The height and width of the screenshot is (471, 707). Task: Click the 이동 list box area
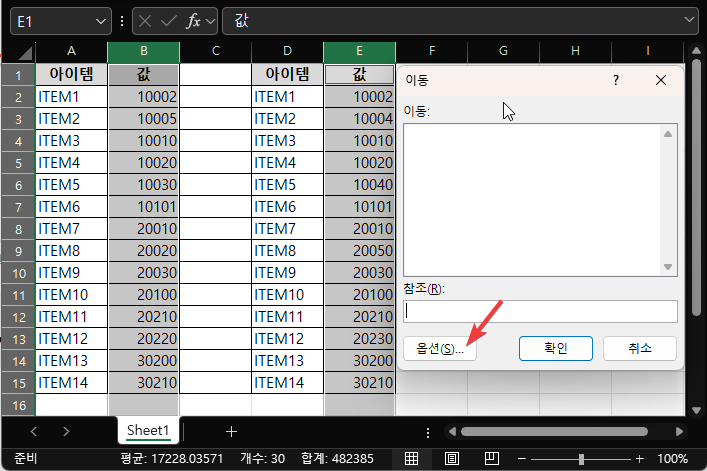540,200
